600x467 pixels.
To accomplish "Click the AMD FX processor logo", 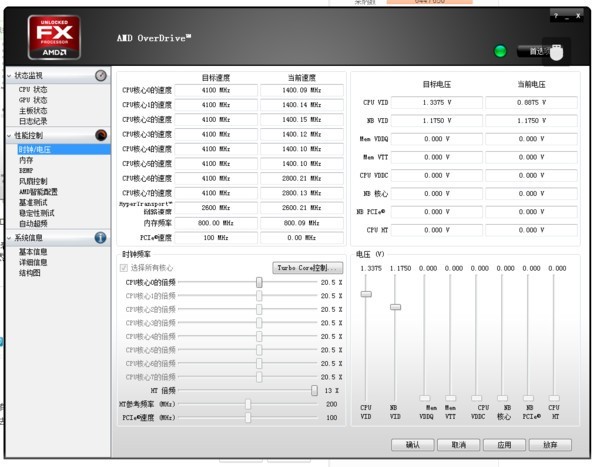I will pyautogui.click(x=47, y=36).
